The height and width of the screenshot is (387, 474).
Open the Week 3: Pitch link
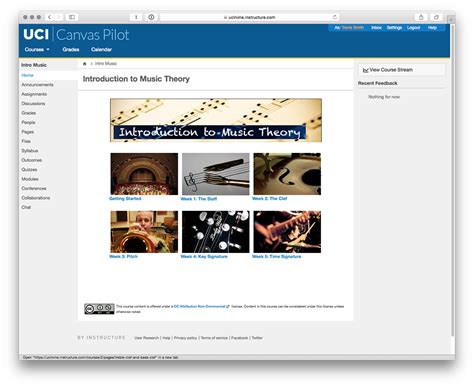[x=123, y=256]
